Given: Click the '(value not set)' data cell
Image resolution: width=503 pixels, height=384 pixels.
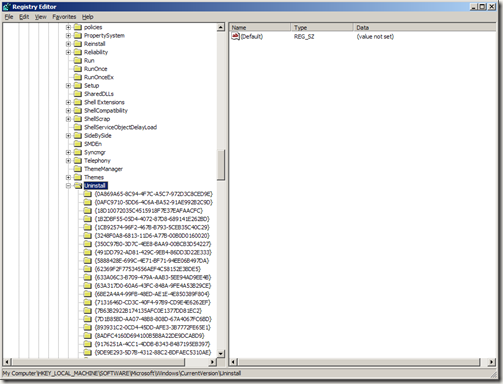Looking at the screenshot, I should point(375,36).
